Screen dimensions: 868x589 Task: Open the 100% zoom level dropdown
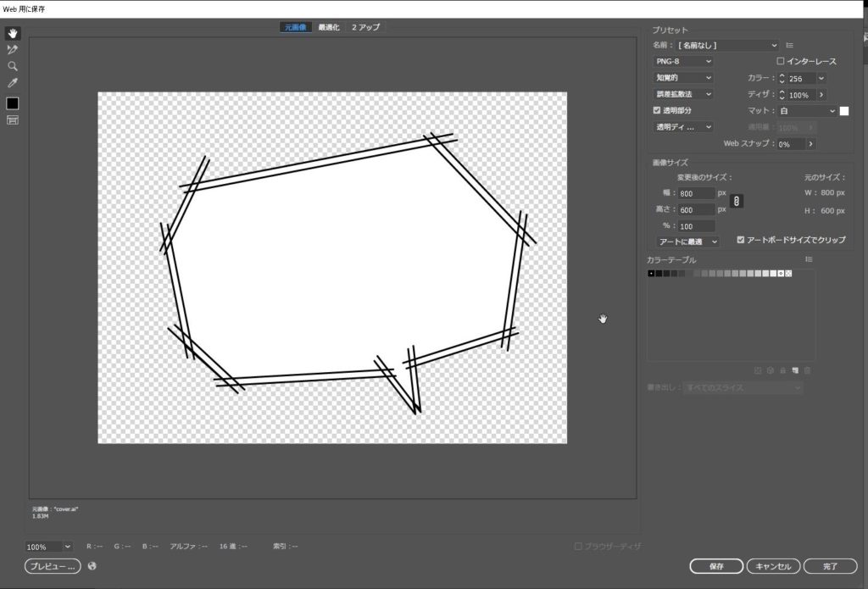[x=67, y=547]
